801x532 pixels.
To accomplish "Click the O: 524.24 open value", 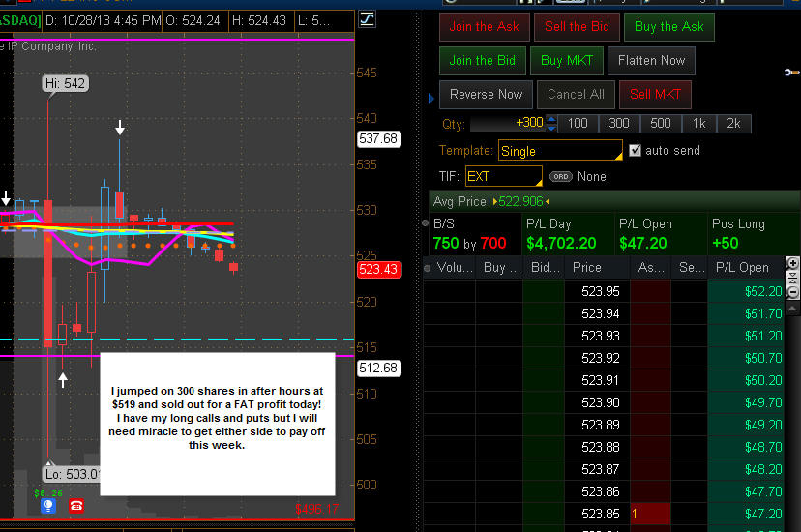I will click(x=193, y=21).
